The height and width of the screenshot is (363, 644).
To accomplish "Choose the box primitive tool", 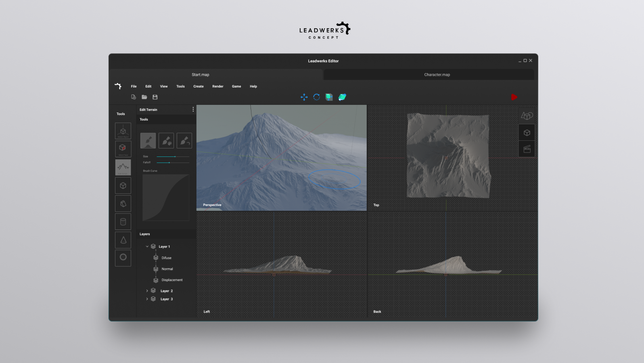I will 123,186.
